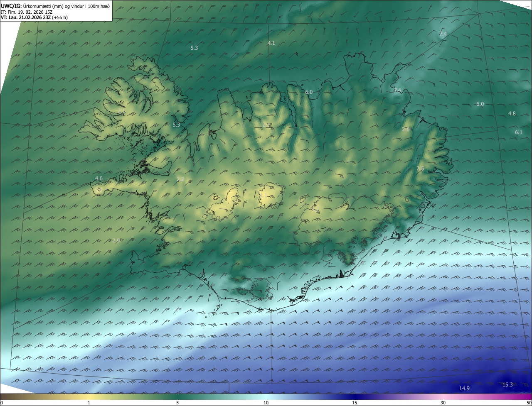The width and height of the screenshot is (532, 406).
Task: Click the 15 tick on the color scale
Action: [355, 403]
